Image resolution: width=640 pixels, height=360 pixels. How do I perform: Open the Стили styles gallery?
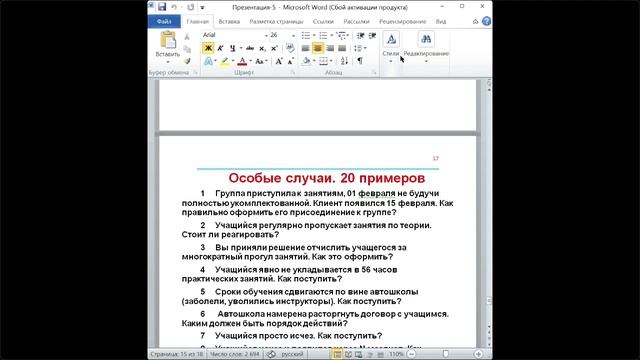click(x=391, y=47)
